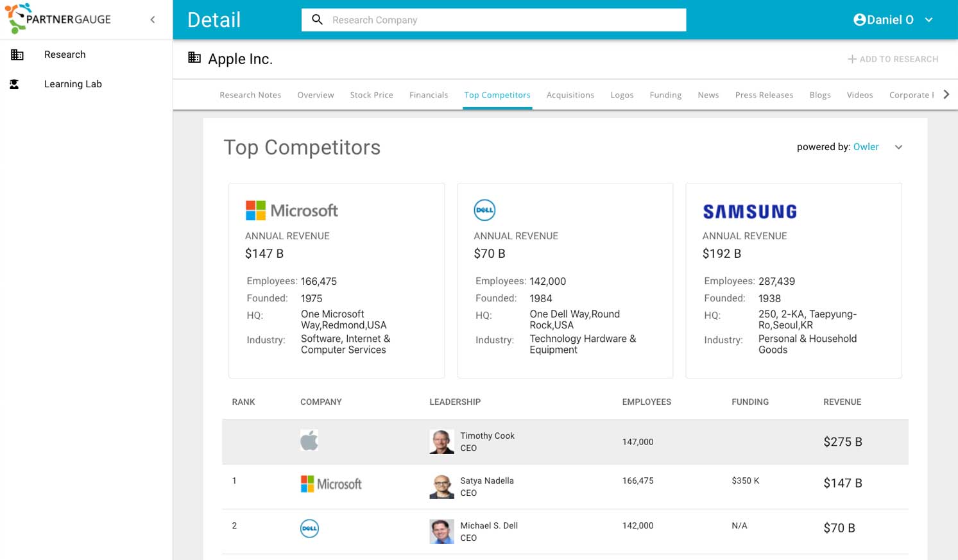Click the Apple logo in table row
958x560 pixels.
coord(309,441)
